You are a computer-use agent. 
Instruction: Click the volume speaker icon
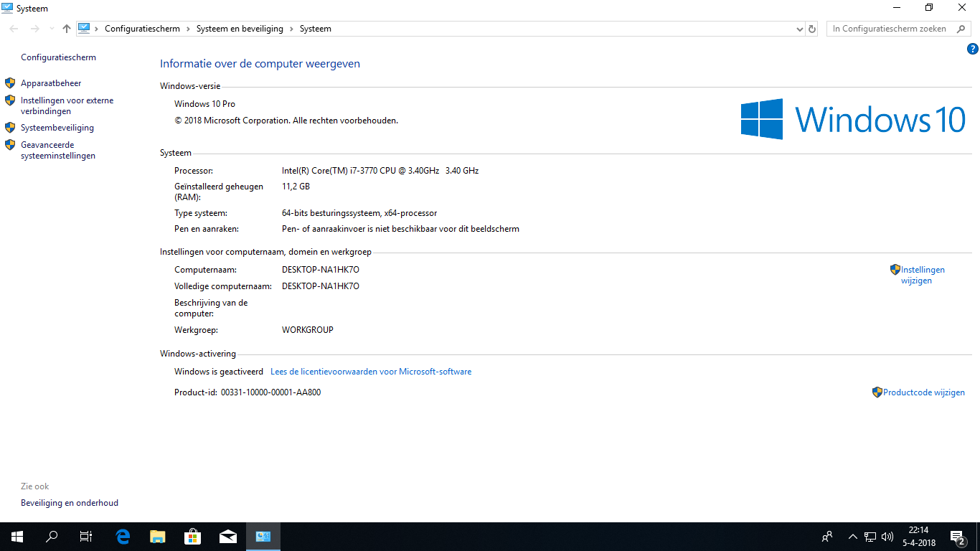click(x=887, y=537)
